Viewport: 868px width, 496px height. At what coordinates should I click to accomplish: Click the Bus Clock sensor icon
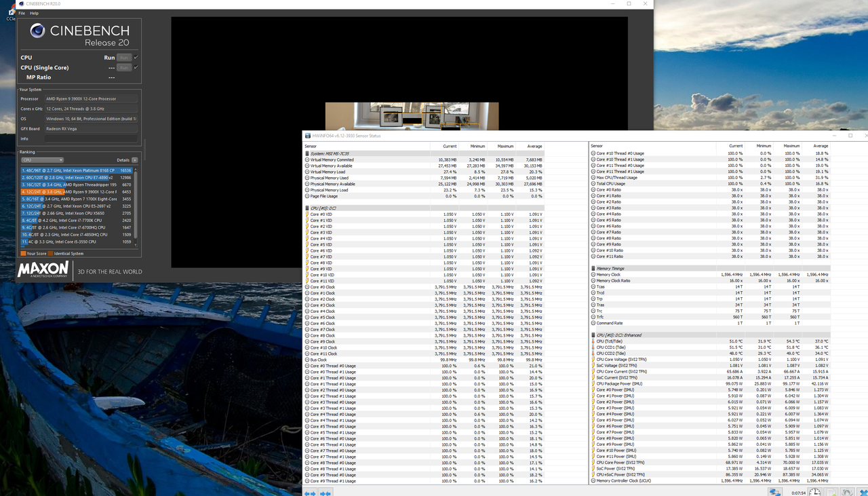click(307, 360)
